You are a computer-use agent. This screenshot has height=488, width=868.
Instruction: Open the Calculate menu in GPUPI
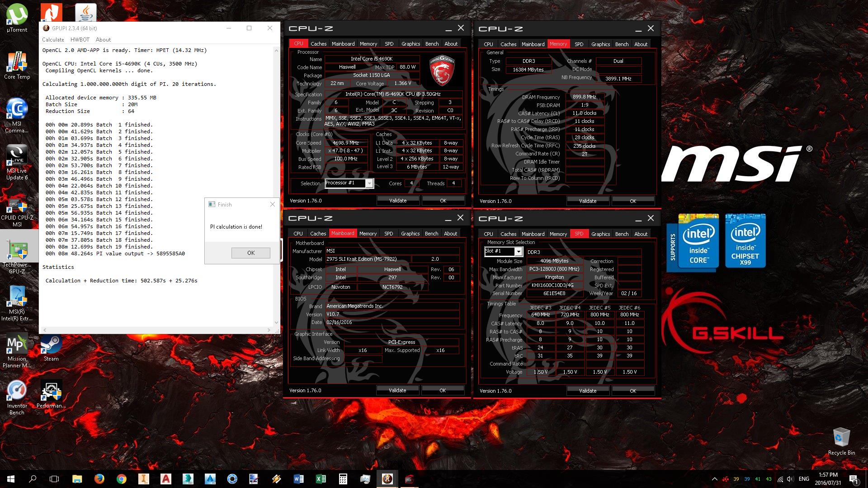[x=53, y=40]
